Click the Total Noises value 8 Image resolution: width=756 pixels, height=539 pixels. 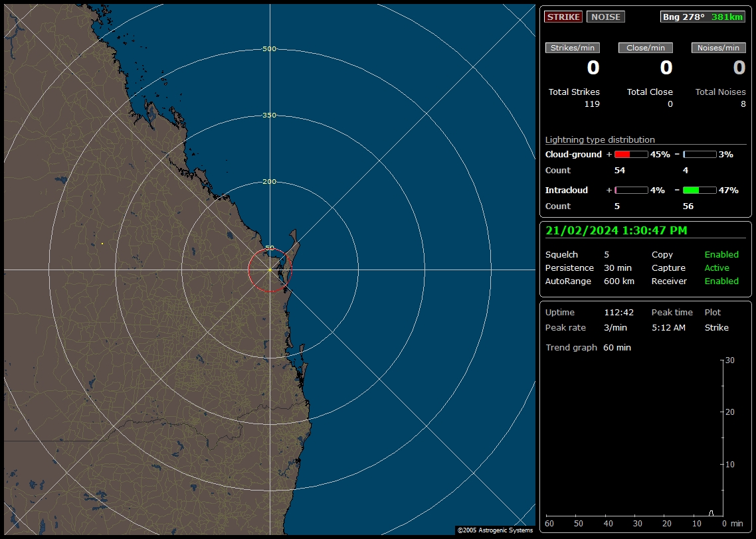point(743,104)
